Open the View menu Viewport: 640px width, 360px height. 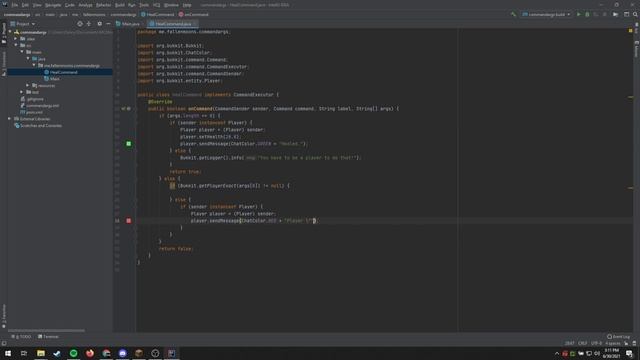coord(37,5)
